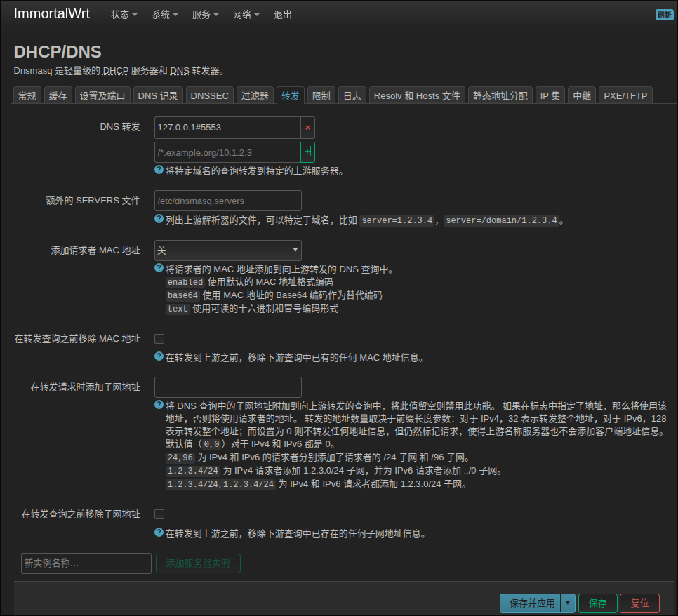The image size is (678, 616).
Task: Open the 状态 status menu
Action: (x=124, y=15)
